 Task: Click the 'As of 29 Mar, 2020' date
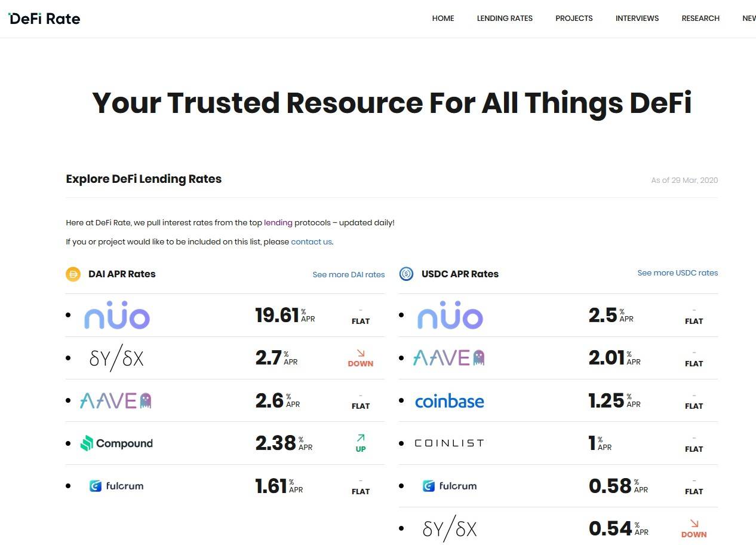pos(684,180)
